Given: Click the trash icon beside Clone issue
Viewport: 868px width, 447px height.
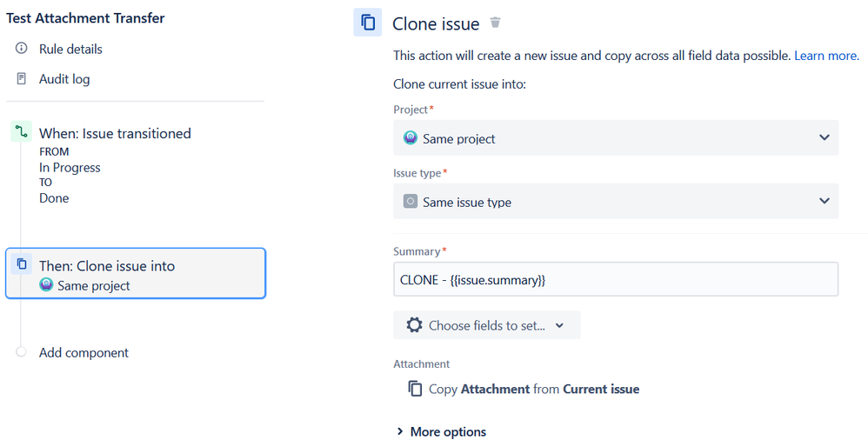Looking at the screenshot, I should click(x=496, y=23).
